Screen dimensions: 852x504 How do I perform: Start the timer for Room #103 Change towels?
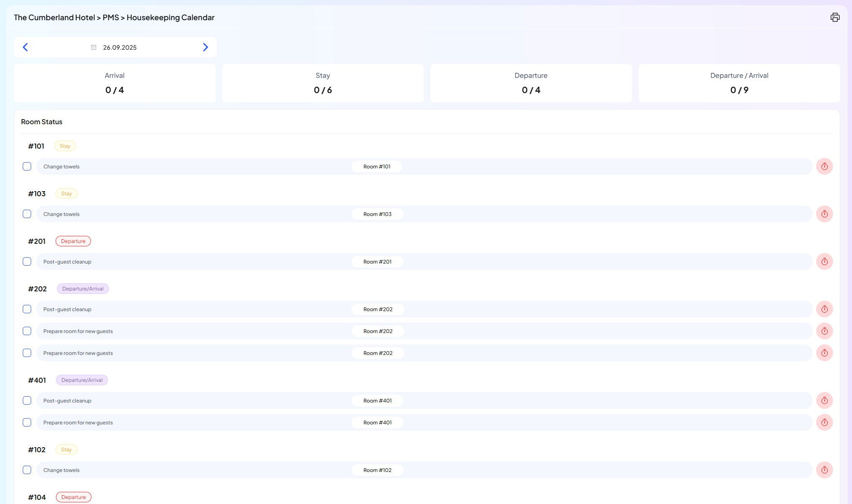(824, 214)
